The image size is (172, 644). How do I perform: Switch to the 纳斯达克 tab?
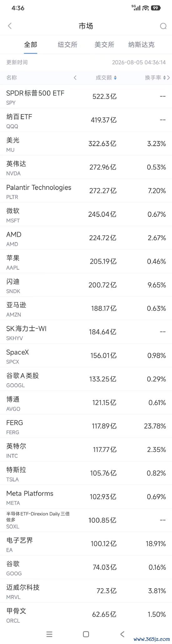click(141, 45)
